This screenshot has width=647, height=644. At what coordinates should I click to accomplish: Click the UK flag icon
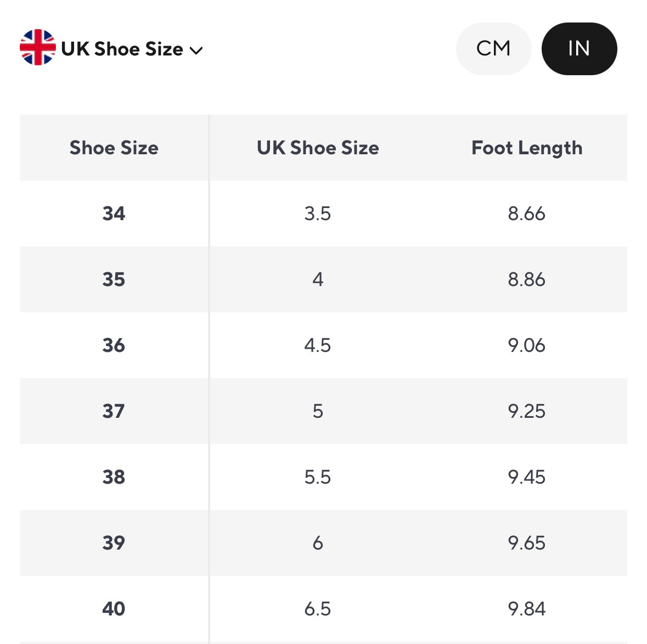(x=37, y=48)
